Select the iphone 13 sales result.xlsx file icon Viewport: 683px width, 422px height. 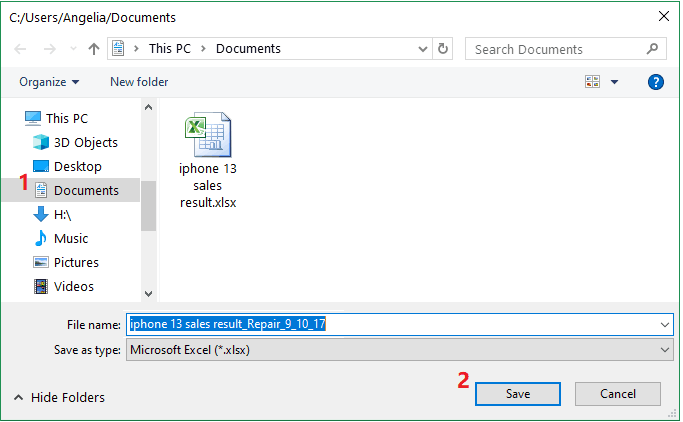[208, 135]
